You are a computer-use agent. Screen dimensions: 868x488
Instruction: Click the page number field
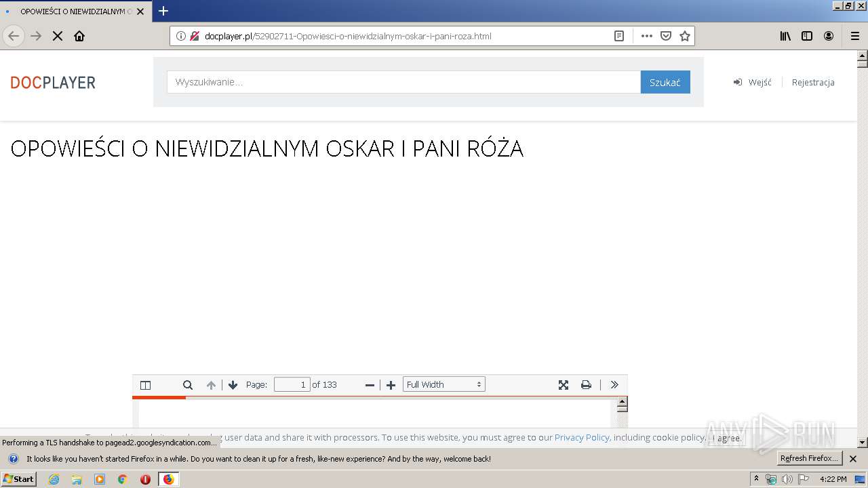(292, 385)
